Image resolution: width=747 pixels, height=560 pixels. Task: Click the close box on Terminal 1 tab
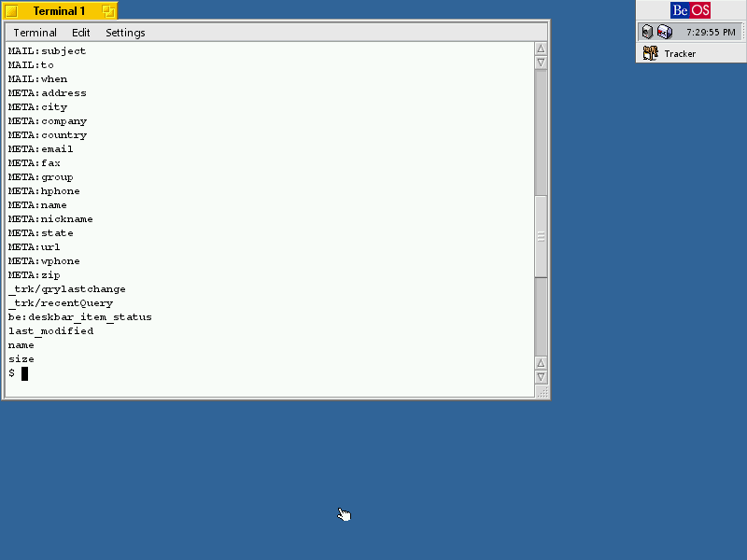(x=11, y=11)
